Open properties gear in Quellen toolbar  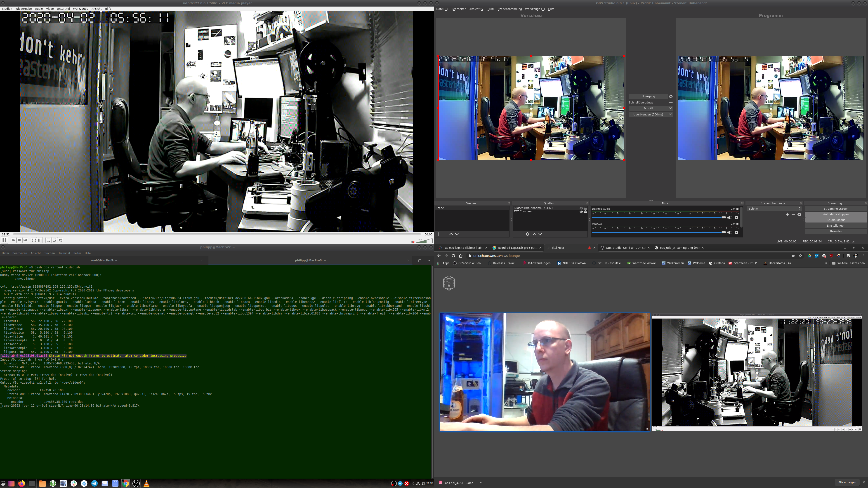tap(527, 234)
